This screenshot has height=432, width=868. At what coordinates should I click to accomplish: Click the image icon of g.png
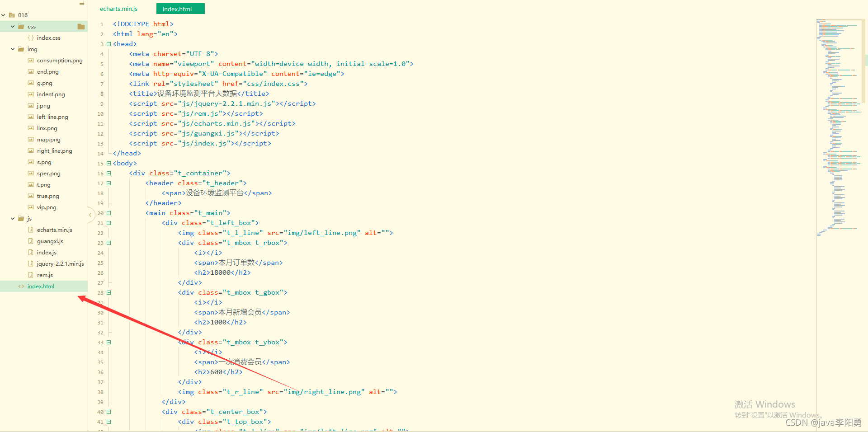31,83
